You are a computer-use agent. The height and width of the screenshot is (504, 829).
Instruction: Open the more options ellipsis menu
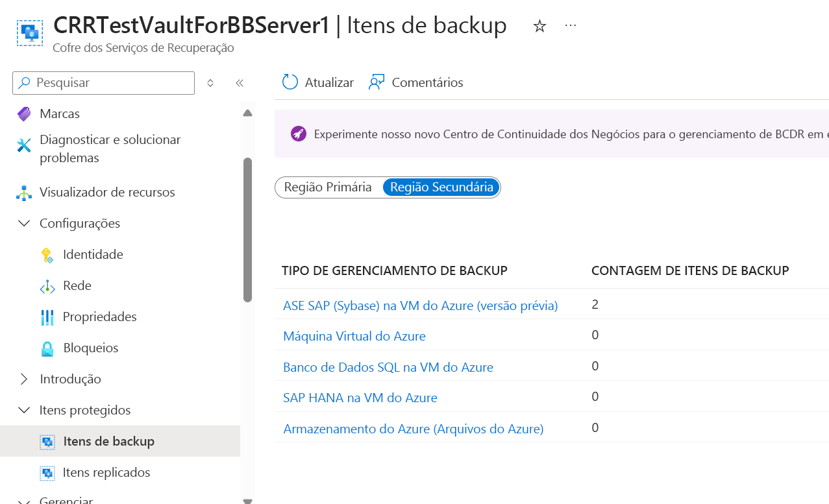coord(571,25)
